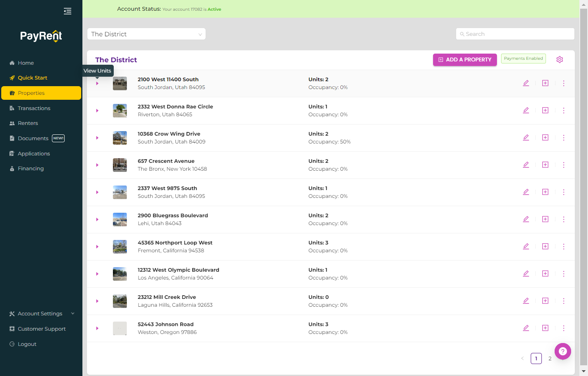This screenshot has height=376, width=588.
Task: Select the Properties sidebar item
Action: (x=41, y=93)
